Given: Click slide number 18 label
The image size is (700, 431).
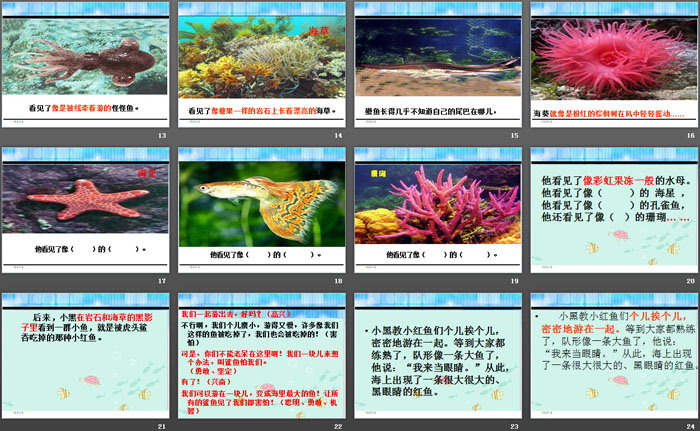Looking at the screenshot, I should [338, 281].
